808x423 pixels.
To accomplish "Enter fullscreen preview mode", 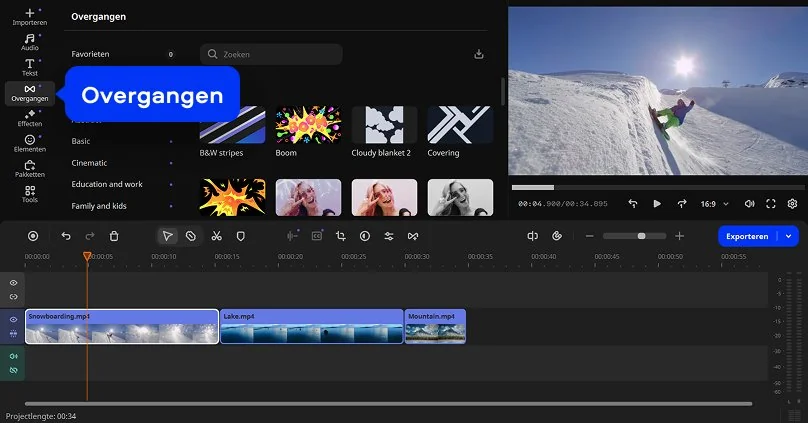I will point(771,203).
